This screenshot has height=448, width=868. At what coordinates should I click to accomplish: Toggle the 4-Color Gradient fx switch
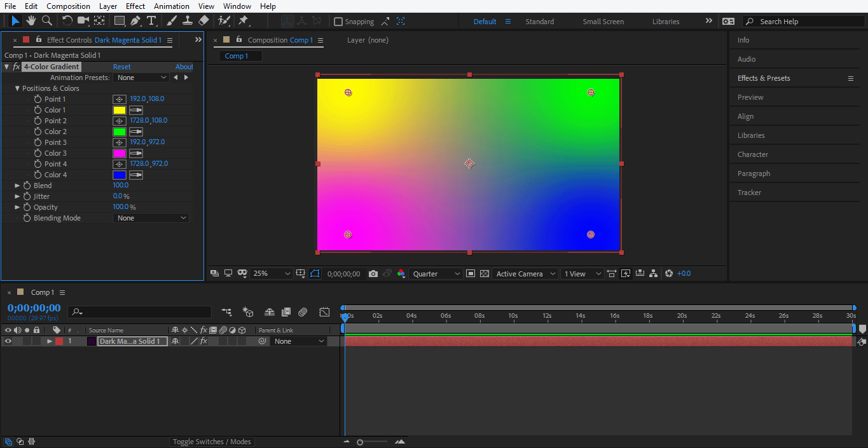point(17,67)
